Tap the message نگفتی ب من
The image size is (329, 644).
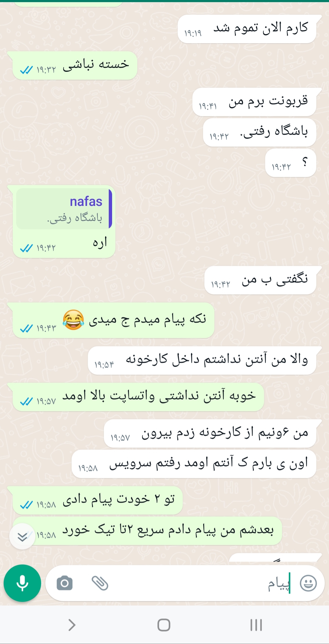[260, 280]
